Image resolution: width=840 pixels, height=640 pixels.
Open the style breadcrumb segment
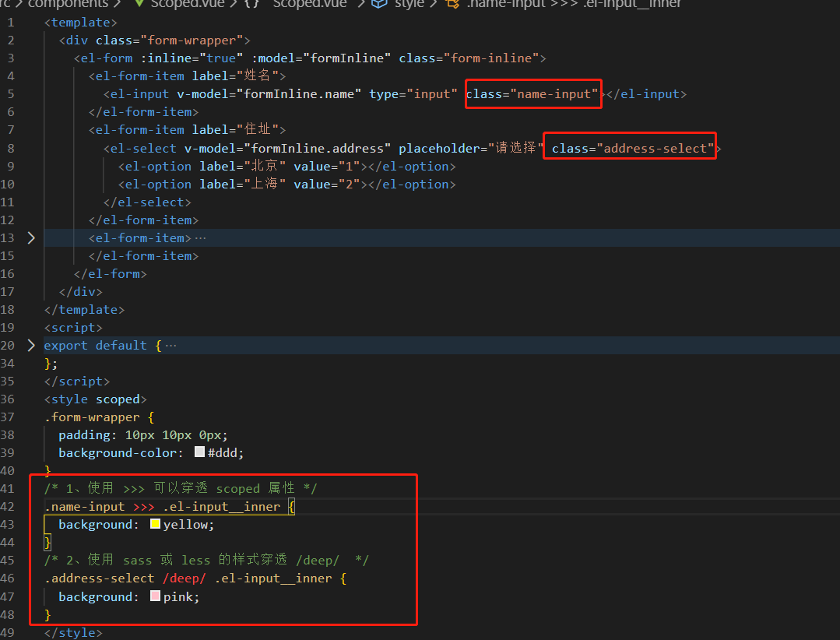pyautogui.click(x=409, y=4)
